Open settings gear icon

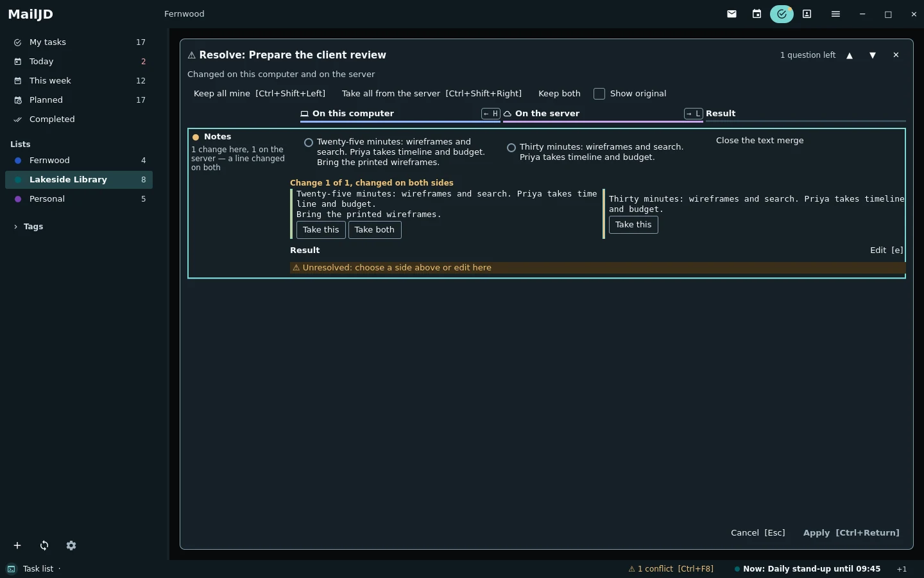tap(71, 545)
